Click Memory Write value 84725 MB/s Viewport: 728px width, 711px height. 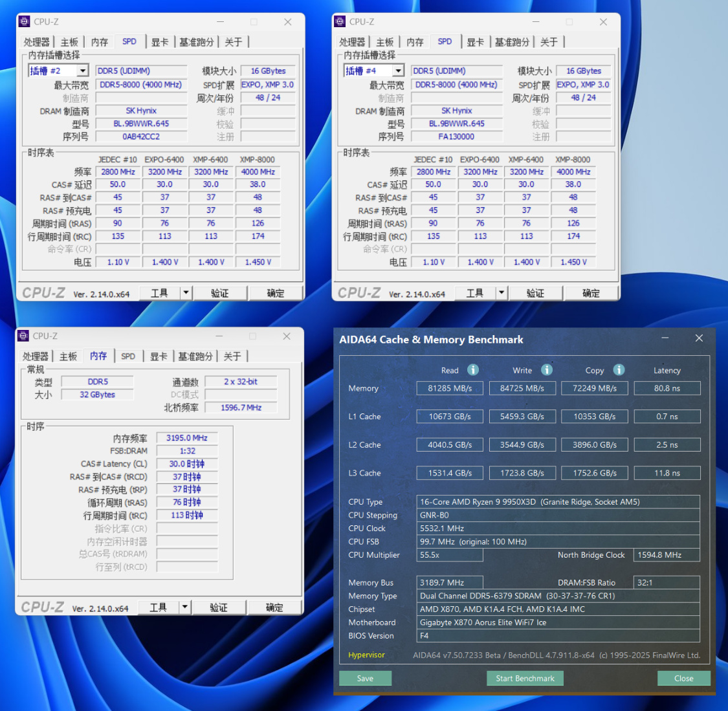(x=522, y=388)
